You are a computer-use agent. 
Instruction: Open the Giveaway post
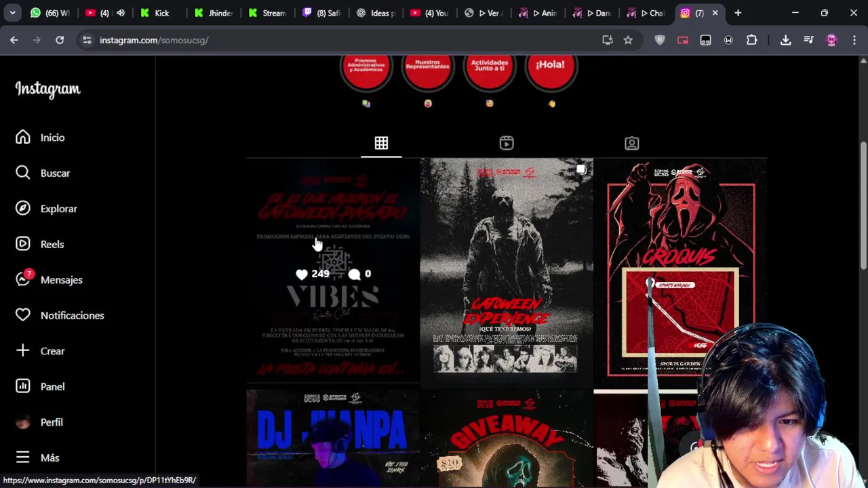(x=507, y=439)
